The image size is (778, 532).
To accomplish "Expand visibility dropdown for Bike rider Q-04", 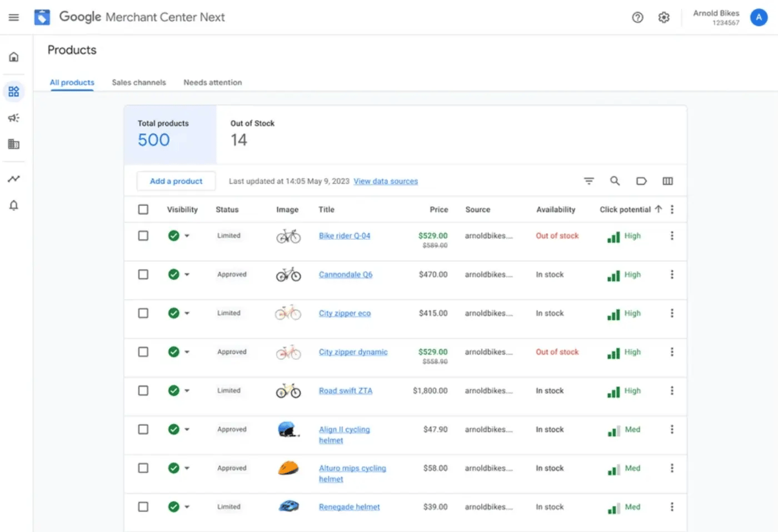I will tap(187, 236).
